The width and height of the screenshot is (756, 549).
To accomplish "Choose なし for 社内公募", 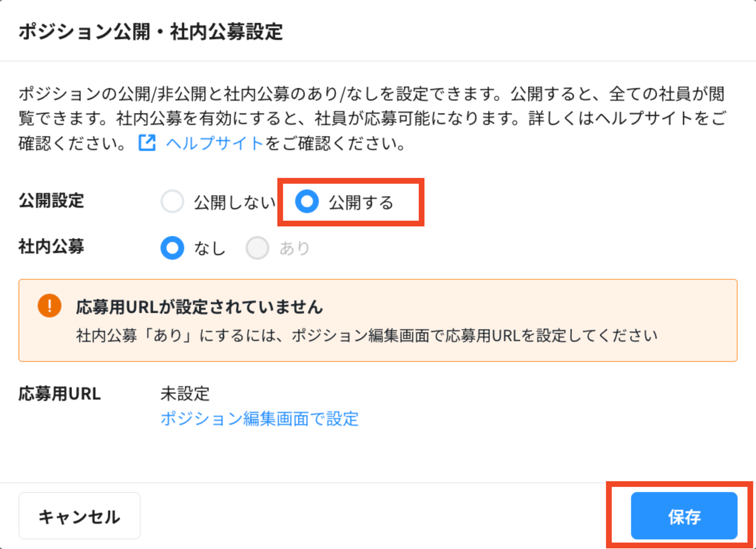I will point(172,248).
